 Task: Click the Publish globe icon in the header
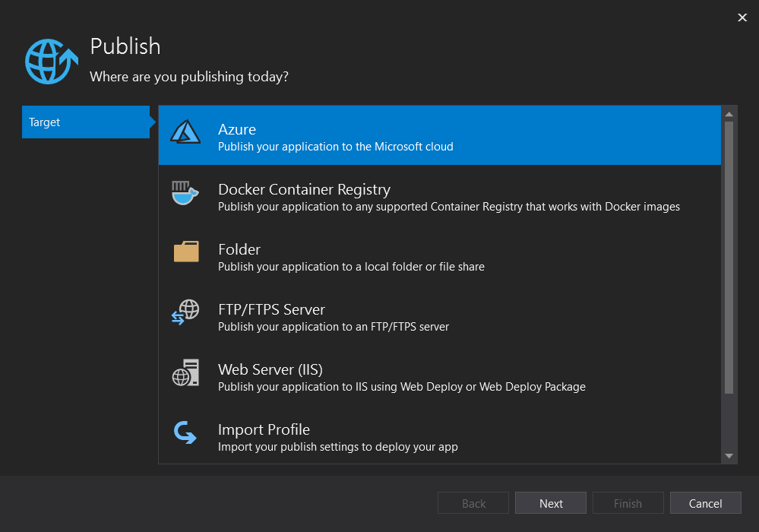(x=51, y=61)
